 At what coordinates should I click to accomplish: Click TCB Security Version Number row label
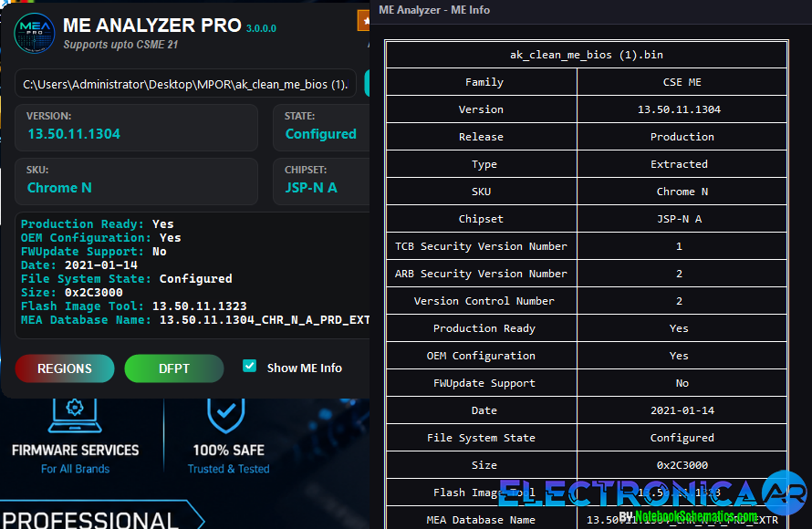click(481, 246)
